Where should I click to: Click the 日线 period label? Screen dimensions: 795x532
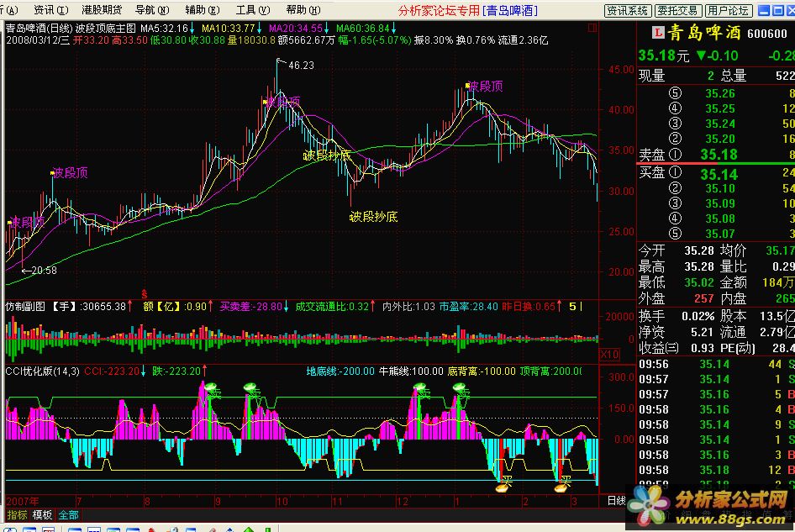(617, 501)
